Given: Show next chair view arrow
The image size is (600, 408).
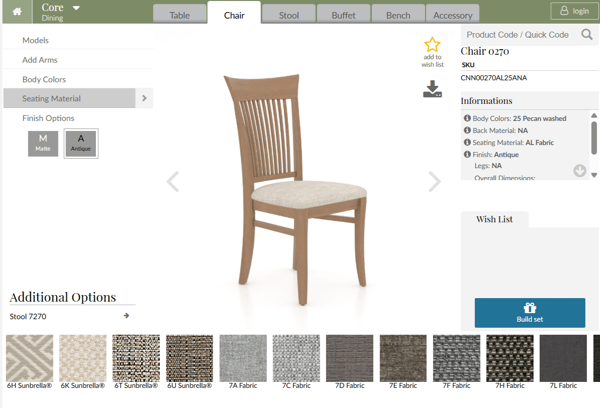Looking at the screenshot, I should point(434,181).
